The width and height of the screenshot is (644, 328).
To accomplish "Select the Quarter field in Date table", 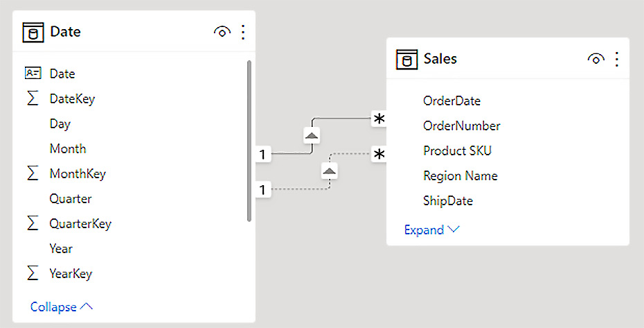I will 70,198.
